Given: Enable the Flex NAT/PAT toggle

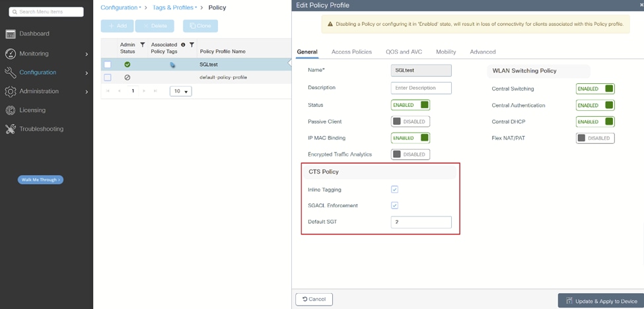Looking at the screenshot, I should click(595, 138).
